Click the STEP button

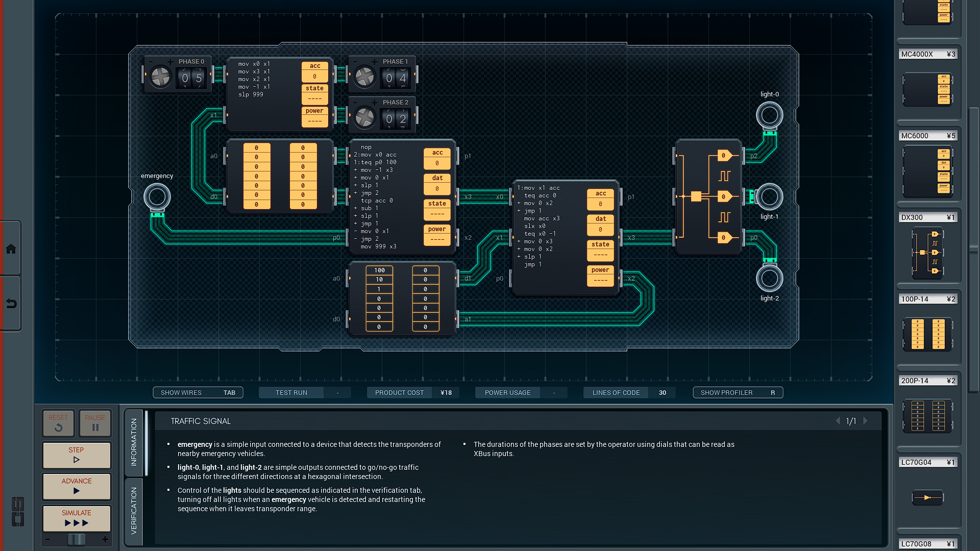tap(77, 455)
